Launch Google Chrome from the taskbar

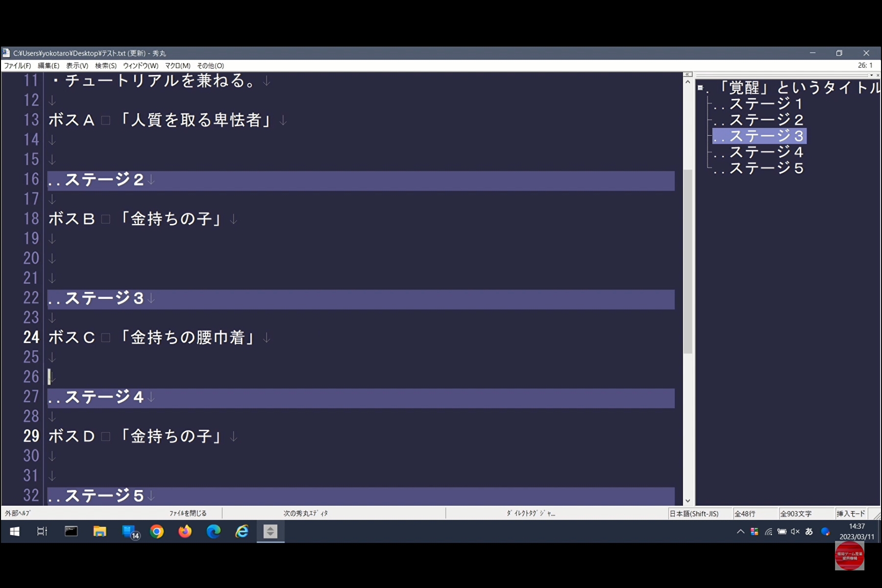click(157, 532)
